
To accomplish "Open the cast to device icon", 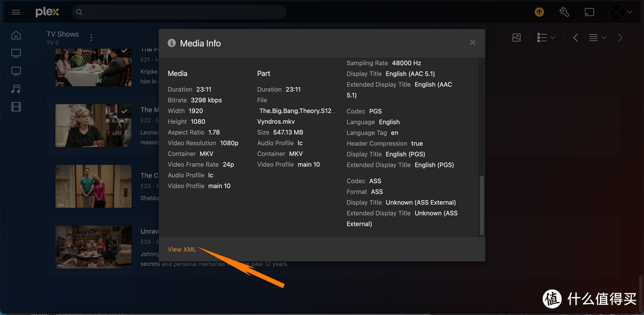I will pos(589,13).
